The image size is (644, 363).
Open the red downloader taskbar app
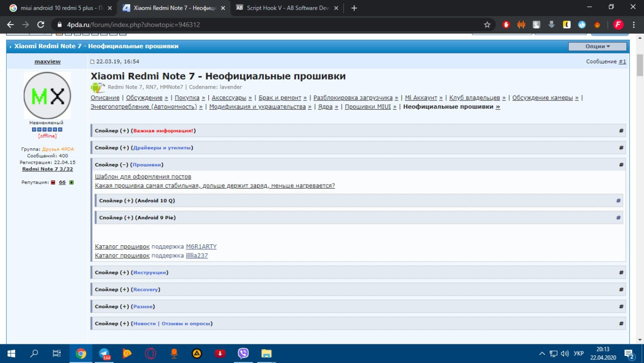tap(220, 353)
